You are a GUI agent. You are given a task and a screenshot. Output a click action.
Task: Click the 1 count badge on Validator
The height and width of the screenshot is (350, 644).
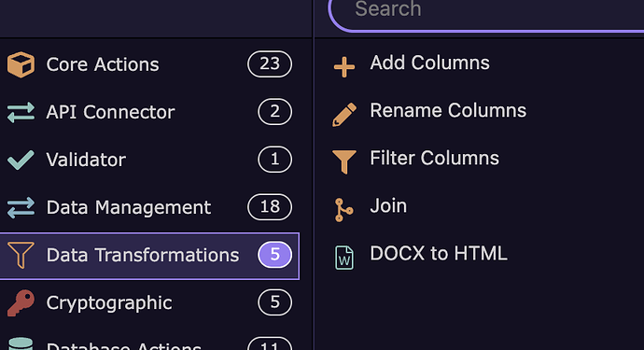(x=274, y=160)
